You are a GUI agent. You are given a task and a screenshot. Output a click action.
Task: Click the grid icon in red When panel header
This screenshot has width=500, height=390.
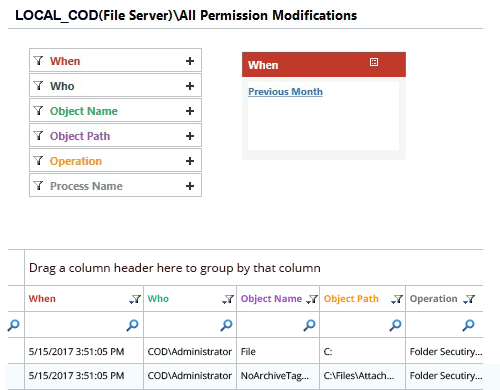pos(374,62)
